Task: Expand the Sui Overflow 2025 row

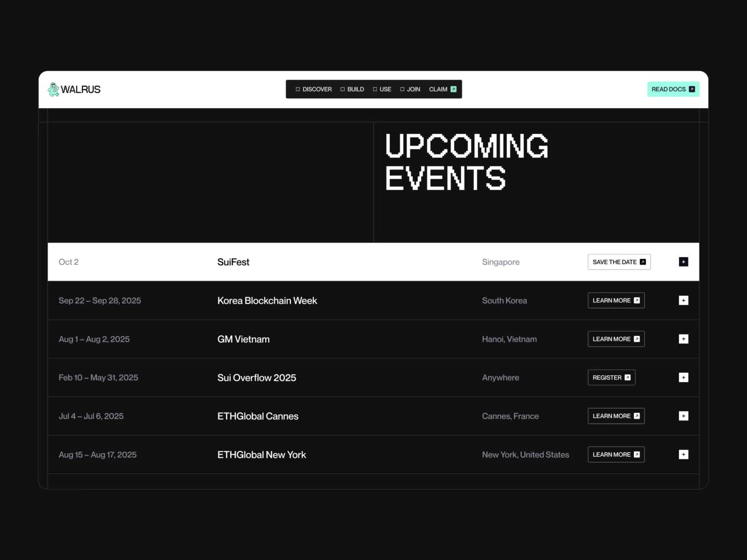Action: coord(684,378)
